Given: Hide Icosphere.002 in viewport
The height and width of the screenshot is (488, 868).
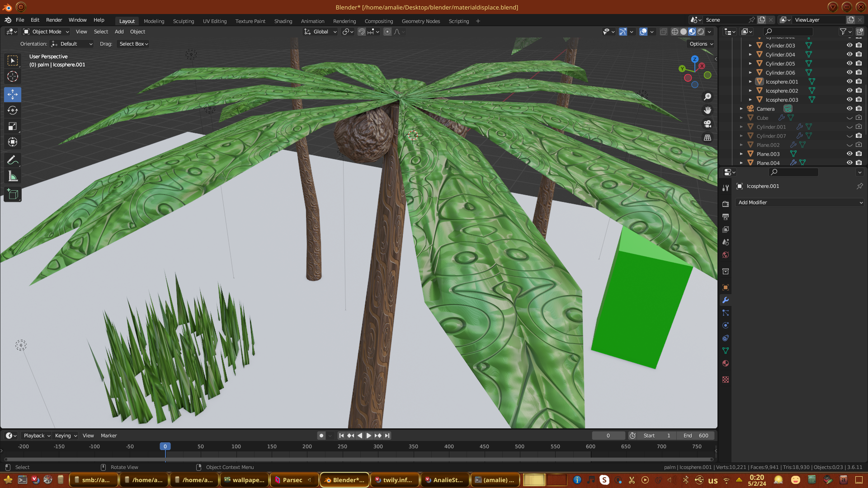Looking at the screenshot, I should click(849, 91).
